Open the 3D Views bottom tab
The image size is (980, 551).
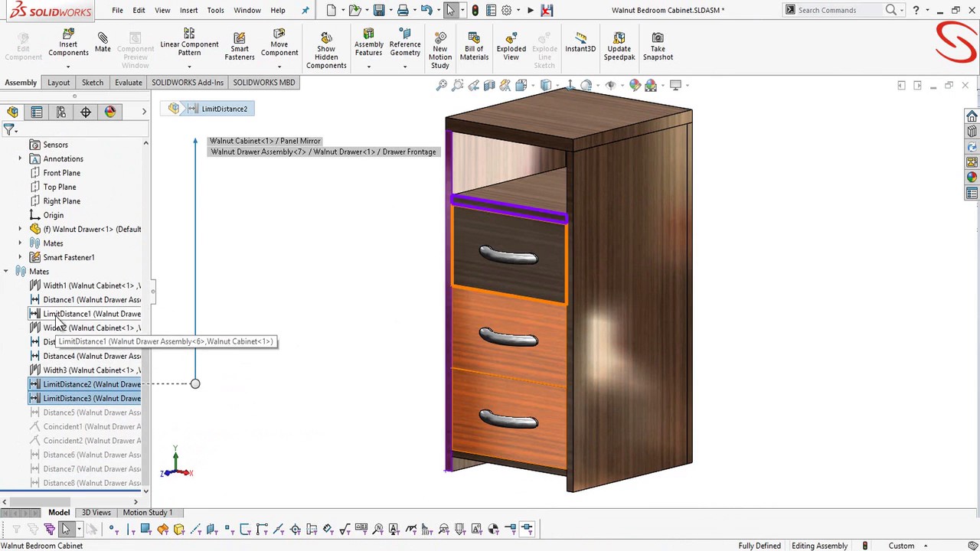pos(96,513)
